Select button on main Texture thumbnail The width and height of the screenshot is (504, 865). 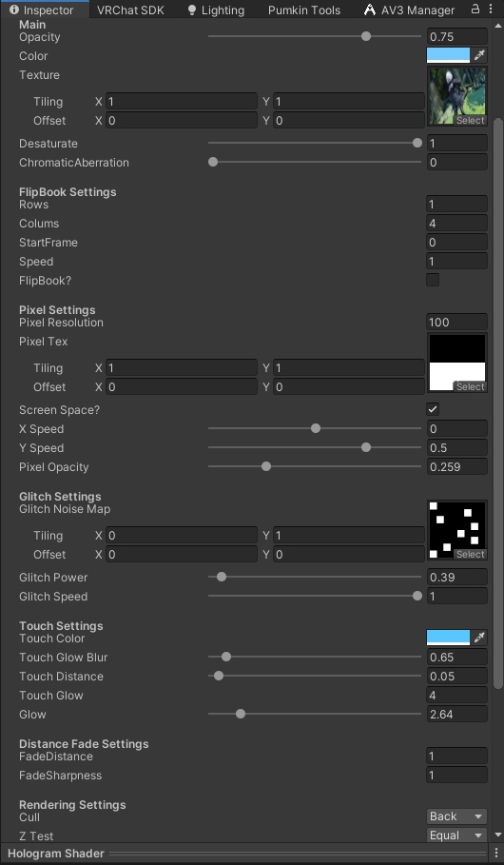point(471,120)
